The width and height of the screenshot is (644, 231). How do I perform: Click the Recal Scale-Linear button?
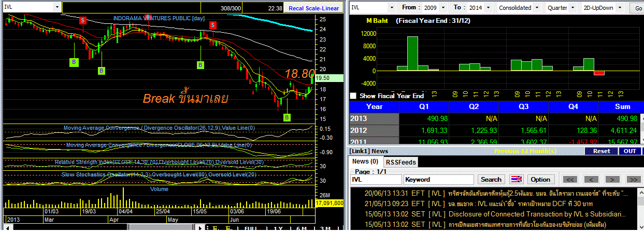pos(314,8)
